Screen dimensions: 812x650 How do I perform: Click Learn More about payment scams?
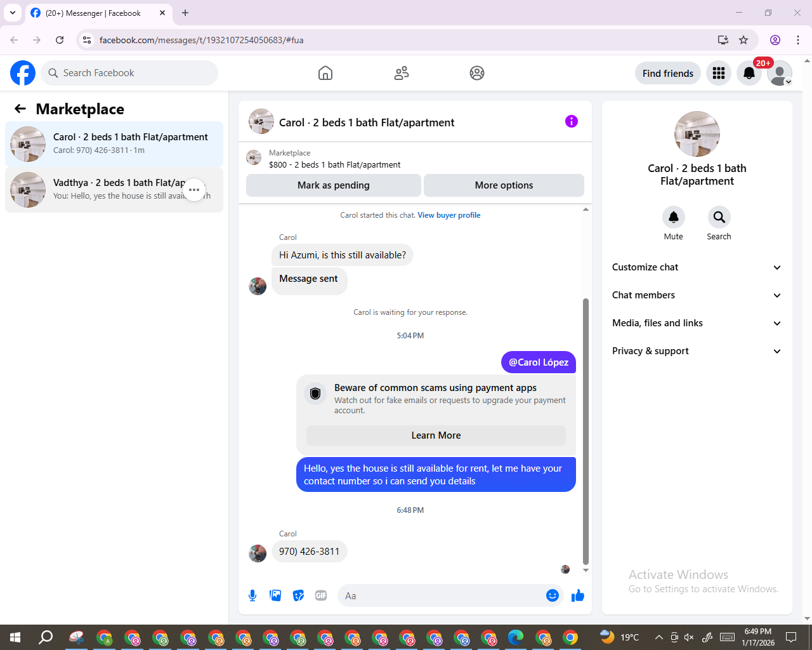coord(436,435)
